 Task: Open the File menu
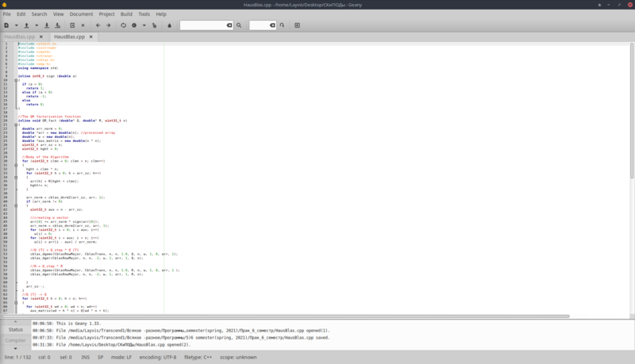pyautogui.click(x=7, y=13)
